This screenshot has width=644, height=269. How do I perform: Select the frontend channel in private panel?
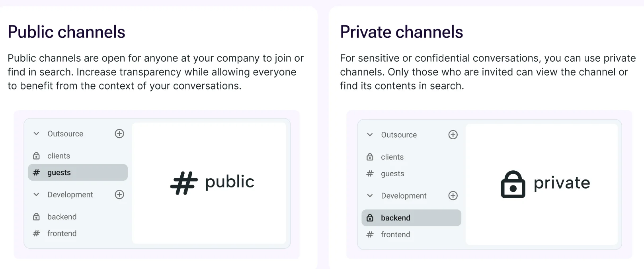tap(396, 234)
